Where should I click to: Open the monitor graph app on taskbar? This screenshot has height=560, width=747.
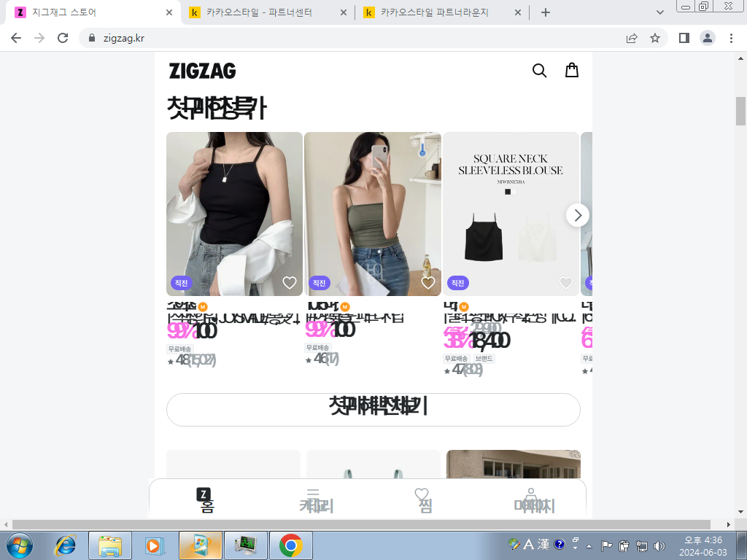click(x=246, y=545)
